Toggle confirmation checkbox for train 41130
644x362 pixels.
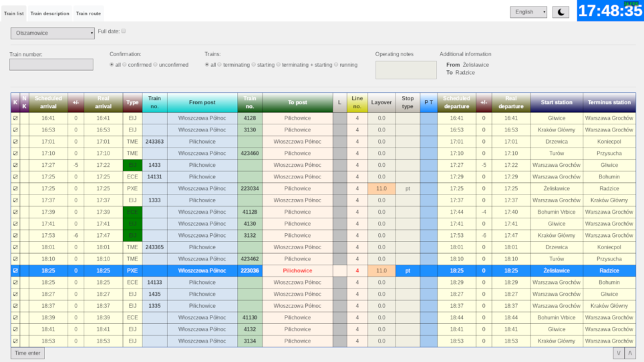(15, 318)
